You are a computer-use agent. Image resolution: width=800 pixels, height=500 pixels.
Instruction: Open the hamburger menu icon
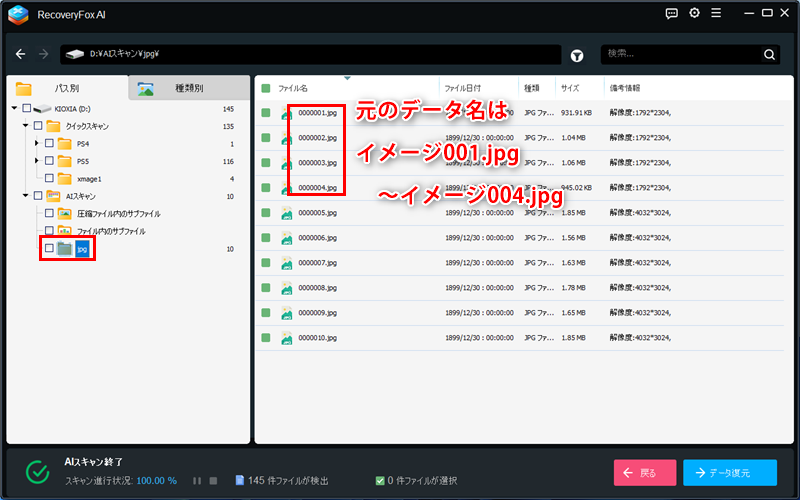point(717,13)
